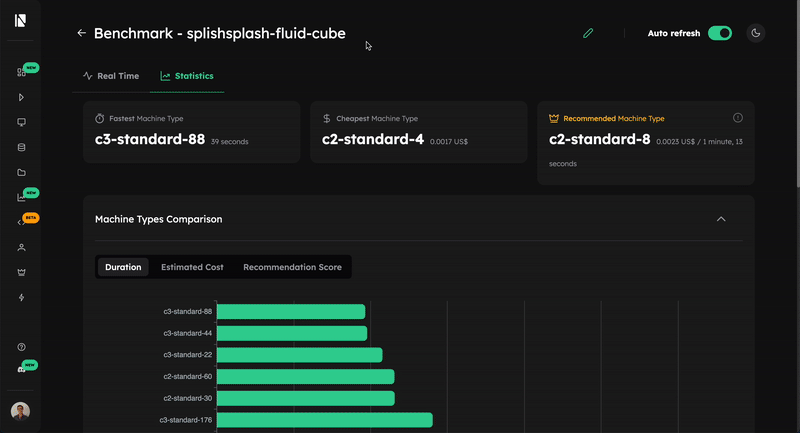Image resolution: width=800 pixels, height=433 pixels.
Task: Click the Machine Types Comparison heading
Action: coord(159,219)
